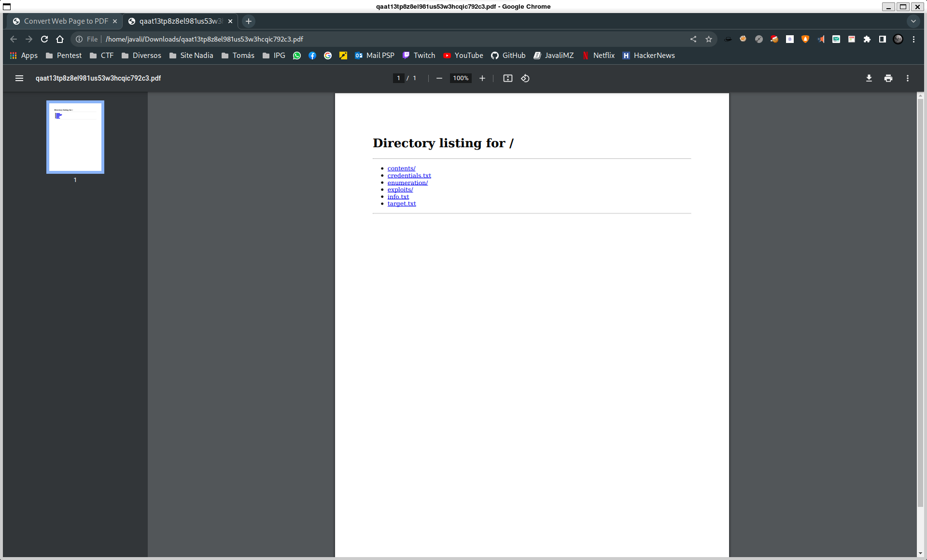Click the zoom fit page icon
Viewport: 927px width, 560px height.
[507, 78]
